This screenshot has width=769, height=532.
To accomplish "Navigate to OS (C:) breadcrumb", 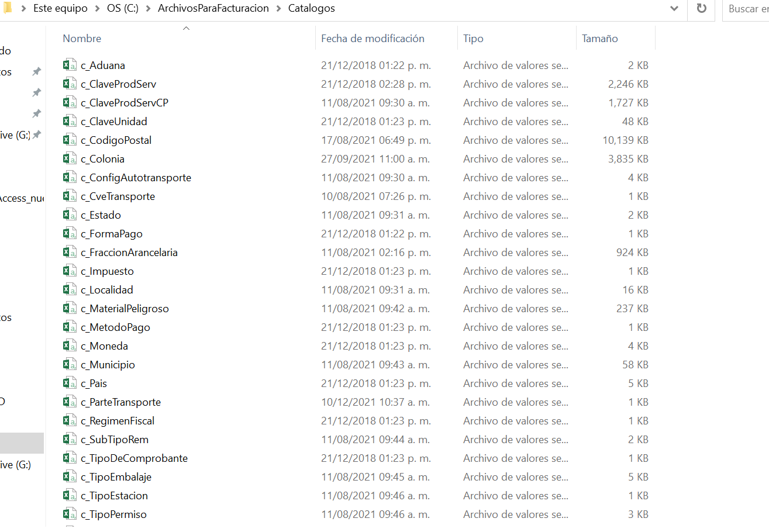I will [123, 9].
